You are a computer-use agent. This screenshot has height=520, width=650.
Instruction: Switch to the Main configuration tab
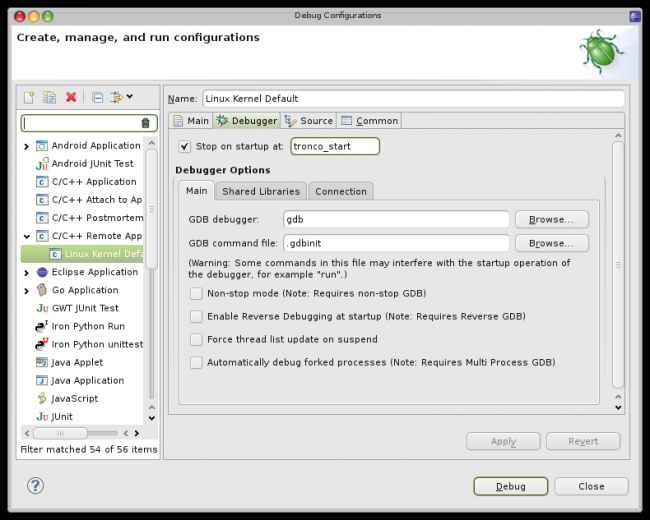tap(191, 121)
